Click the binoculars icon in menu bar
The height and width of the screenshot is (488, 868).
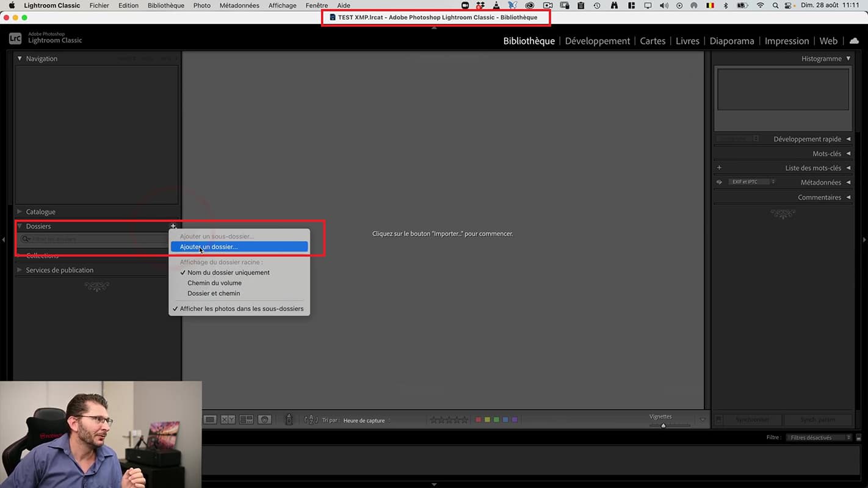(615, 5)
